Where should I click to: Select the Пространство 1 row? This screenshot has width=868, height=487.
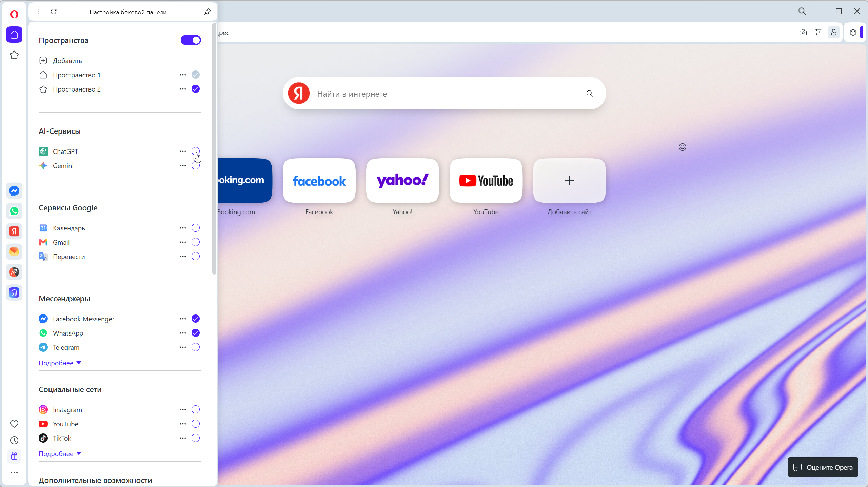[x=120, y=75]
